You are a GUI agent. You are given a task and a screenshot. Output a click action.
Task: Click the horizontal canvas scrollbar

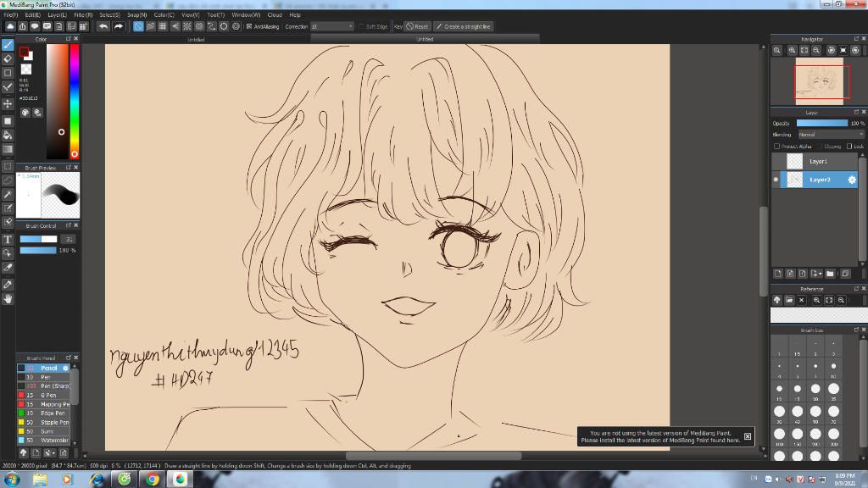click(433, 456)
